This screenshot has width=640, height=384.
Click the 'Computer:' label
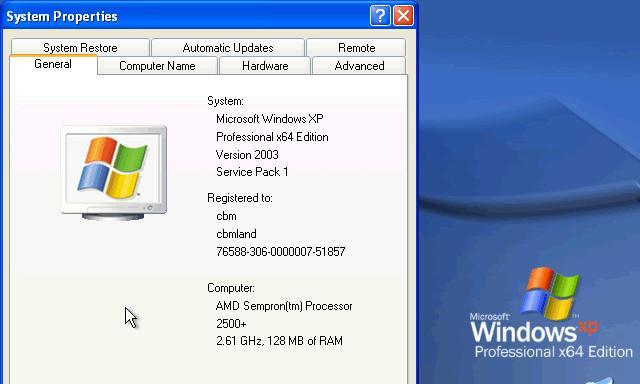[231, 288]
